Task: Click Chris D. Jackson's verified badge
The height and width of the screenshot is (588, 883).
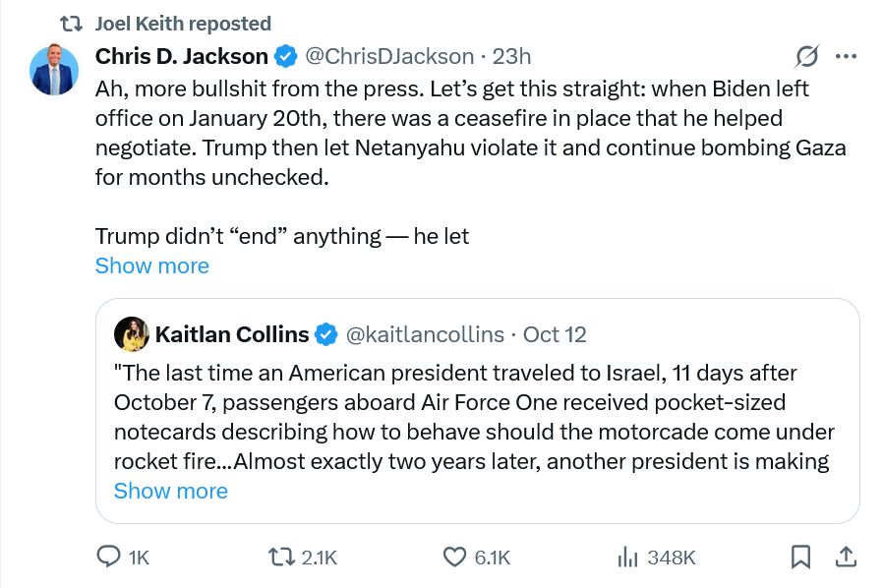Action: click(x=286, y=56)
